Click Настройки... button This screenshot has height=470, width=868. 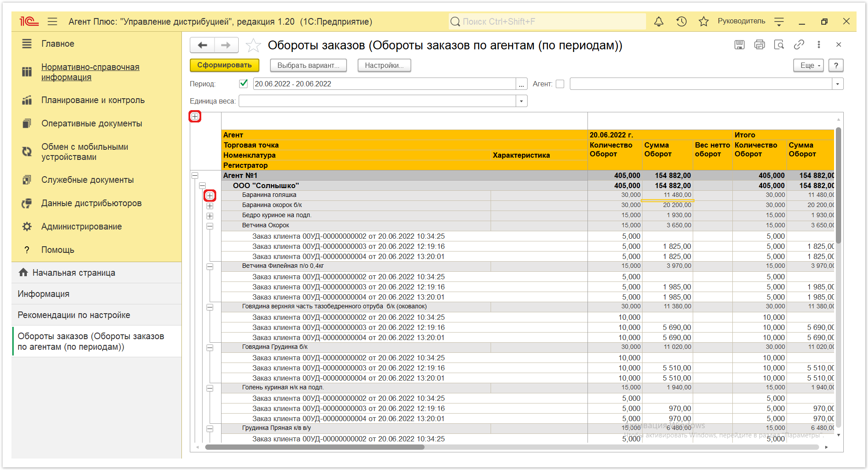pyautogui.click(x=384, y=65)
